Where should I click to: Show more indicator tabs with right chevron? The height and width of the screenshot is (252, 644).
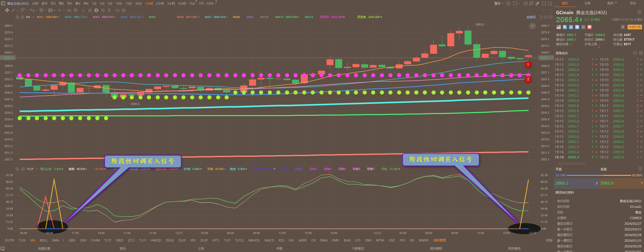point(63,240)
